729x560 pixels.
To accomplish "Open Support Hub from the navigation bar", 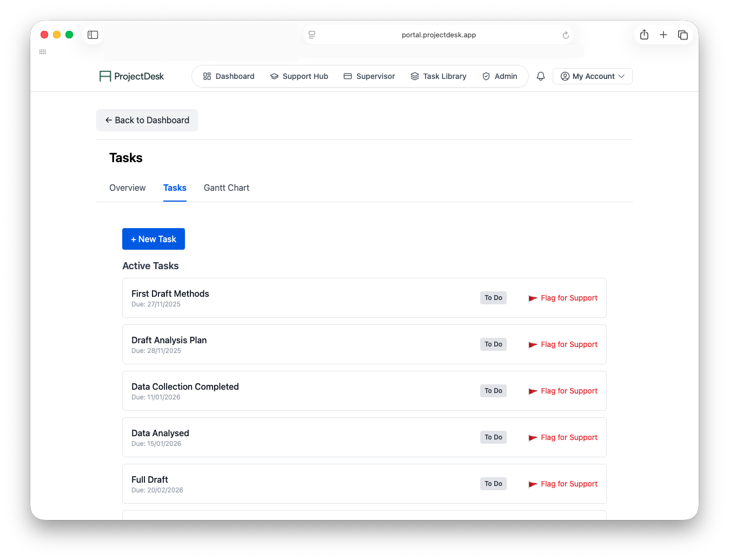I will tap(299, 76).
